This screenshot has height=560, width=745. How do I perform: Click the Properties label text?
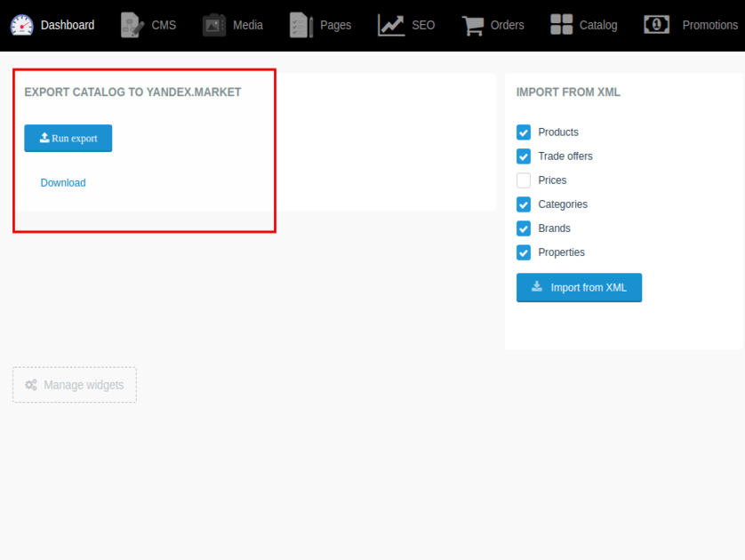pyautogui.click(x=562, y=252)
